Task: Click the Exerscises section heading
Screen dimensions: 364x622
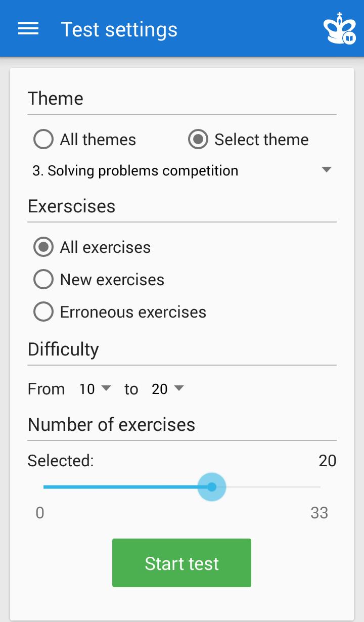Action: click(x=72, y=206)
